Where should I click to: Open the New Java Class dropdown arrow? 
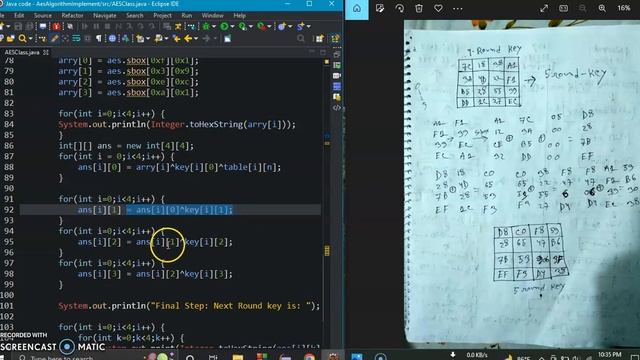(x=309, y=26)
